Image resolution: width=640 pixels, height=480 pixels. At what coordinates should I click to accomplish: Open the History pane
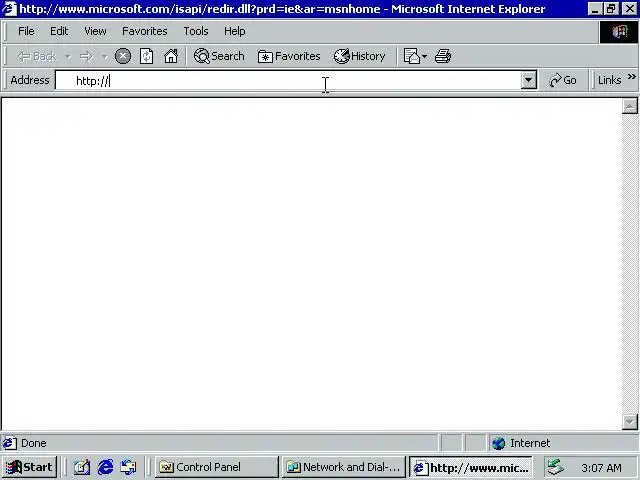[359, 56]
